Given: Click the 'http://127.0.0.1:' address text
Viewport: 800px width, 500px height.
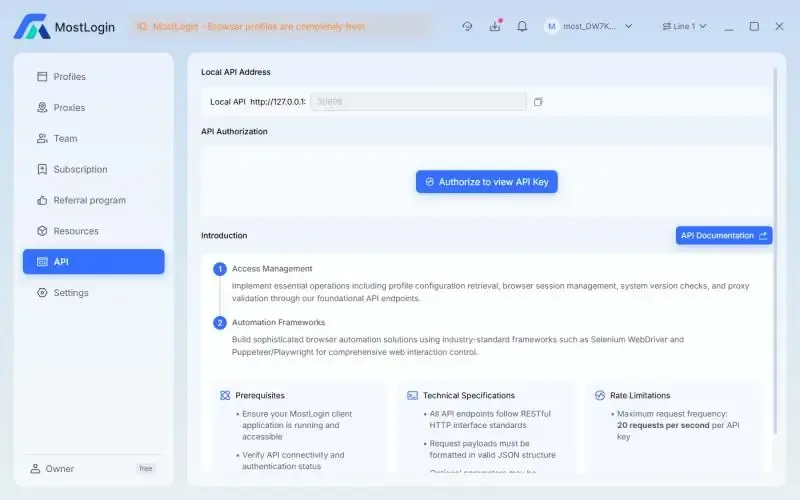Looking at the screenshot, I should click(278, 102).
